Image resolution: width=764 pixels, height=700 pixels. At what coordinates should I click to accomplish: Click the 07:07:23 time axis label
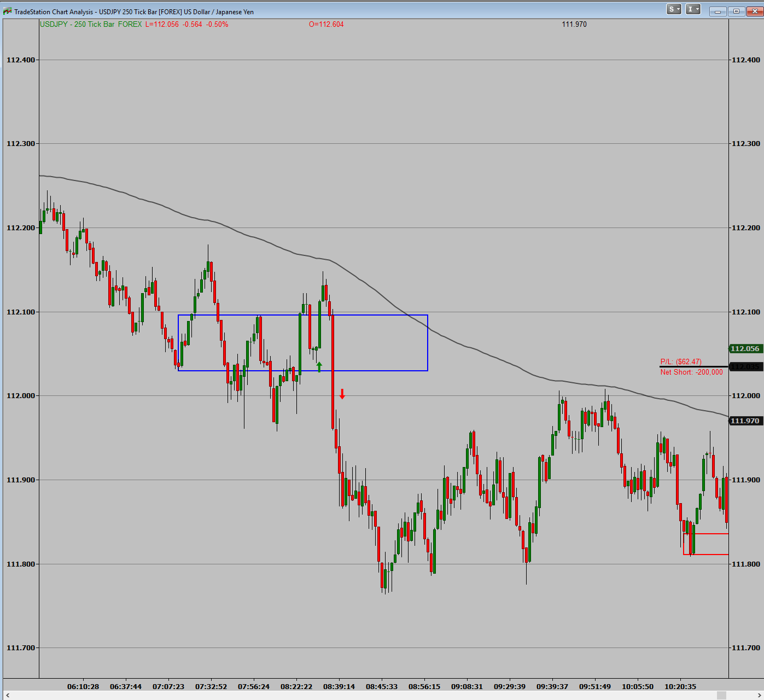click(x=168, y=687)
